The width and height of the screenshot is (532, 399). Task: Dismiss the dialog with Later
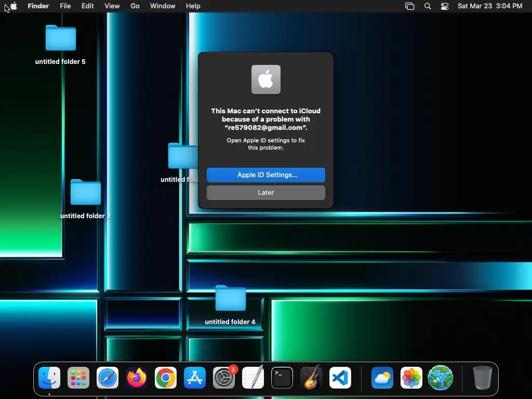pyautogui.click(x=266, y=193)
